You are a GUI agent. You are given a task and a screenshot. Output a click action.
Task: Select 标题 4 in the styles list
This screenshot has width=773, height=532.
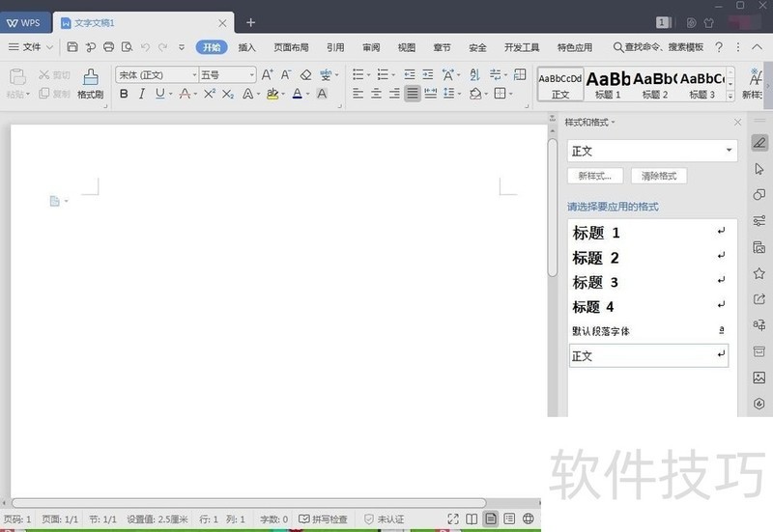648,306
